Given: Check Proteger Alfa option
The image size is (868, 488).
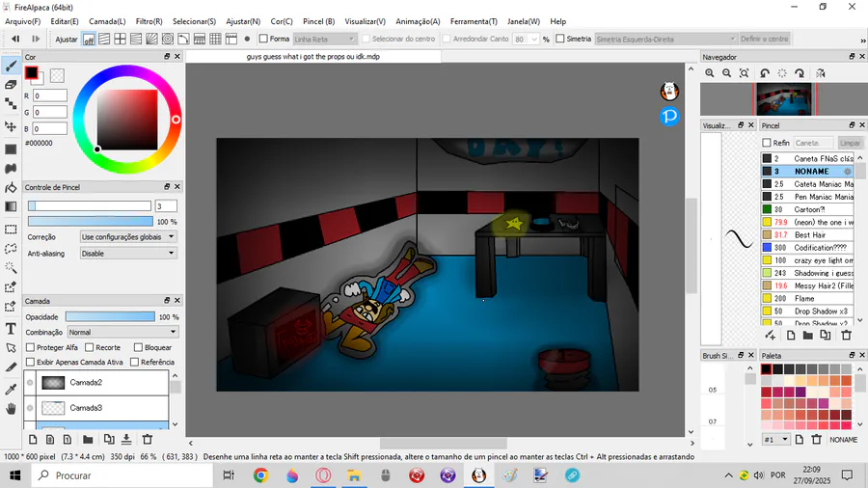Looking at the screenshot, I should tap(31, 347).
